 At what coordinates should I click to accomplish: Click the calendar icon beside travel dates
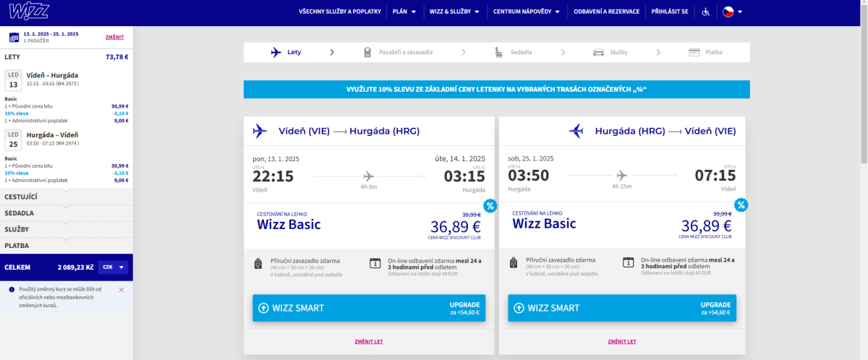click(x=14, y=37)
